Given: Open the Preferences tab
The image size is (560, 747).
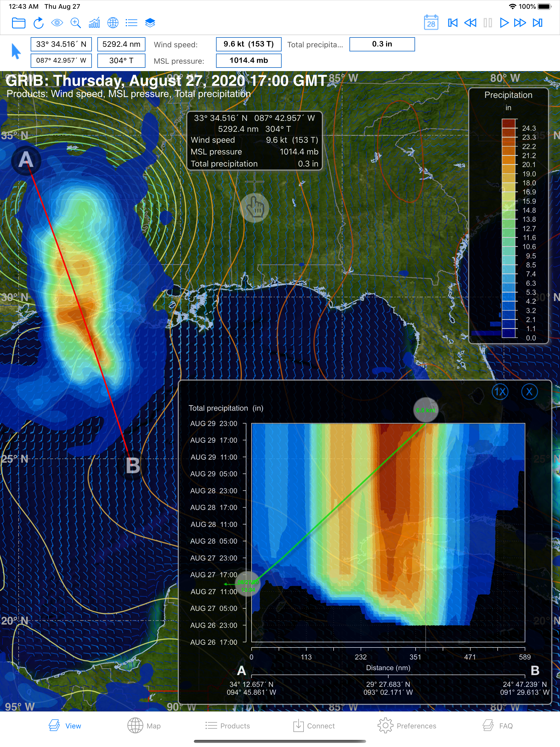Looking at the screenshot, I should (x=407, y=726).
